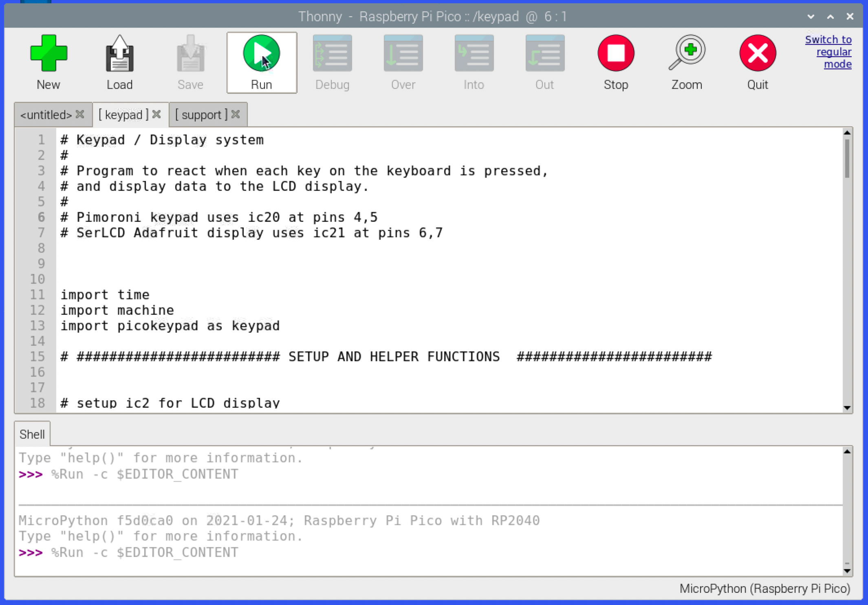Image resolution: width=868 pixels, height=605 pixels.
Task: Click the Step Over icon
Action: [403, 53]
